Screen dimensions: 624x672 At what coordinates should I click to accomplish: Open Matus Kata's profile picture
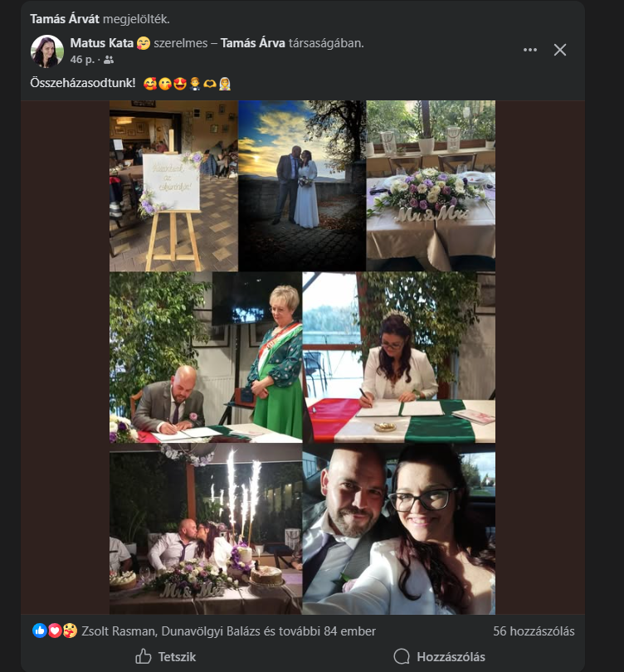(47, 51)
